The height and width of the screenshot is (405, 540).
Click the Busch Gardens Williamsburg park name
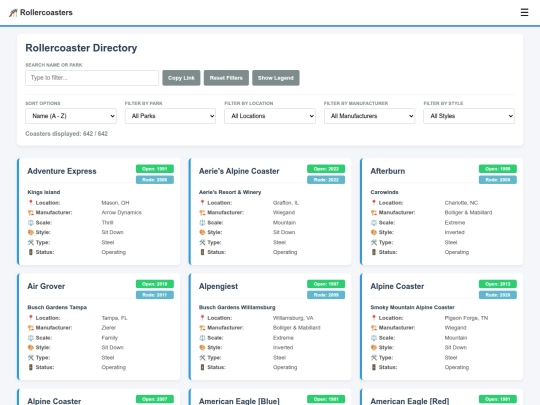[x=237, y=307]
